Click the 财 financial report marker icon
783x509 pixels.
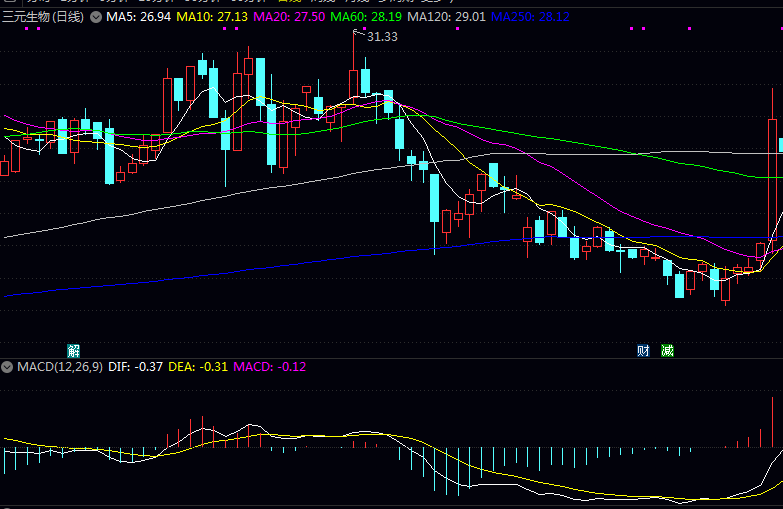pyautogui.click(x=643, y=350)
